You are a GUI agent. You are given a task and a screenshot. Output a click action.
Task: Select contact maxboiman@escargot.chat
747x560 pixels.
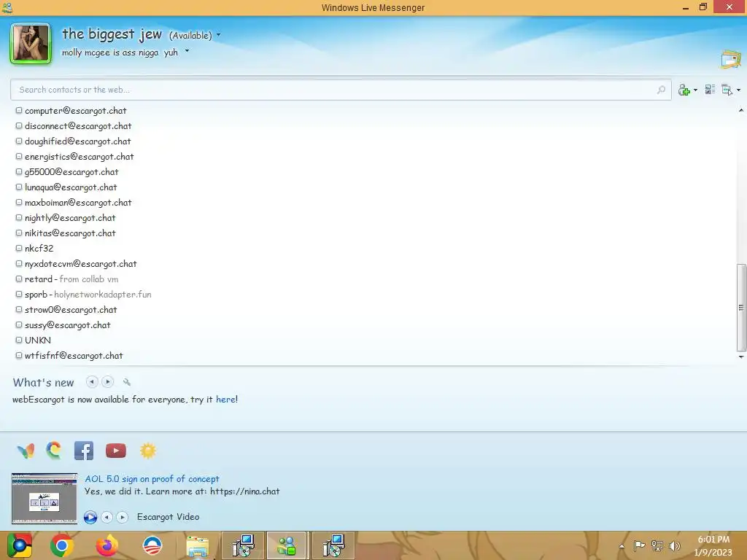[78, 203]
